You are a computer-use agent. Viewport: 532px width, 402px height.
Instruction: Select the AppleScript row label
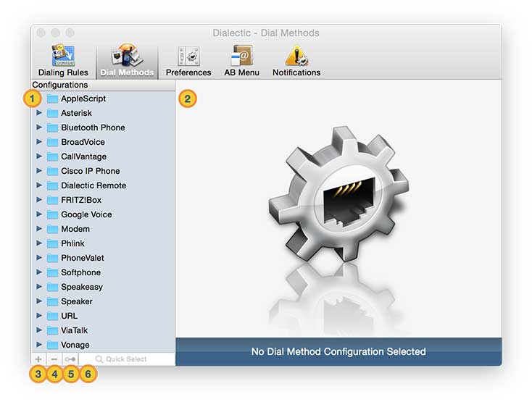click(83, 99)
